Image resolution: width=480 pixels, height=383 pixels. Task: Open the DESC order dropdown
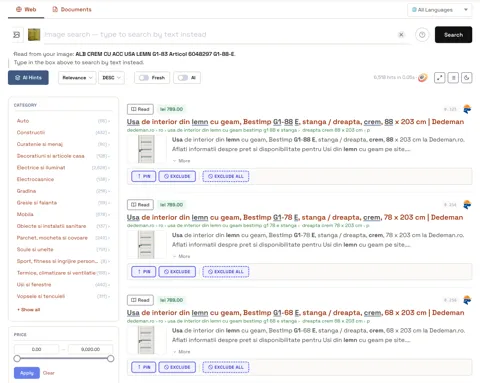pos(111,78)
